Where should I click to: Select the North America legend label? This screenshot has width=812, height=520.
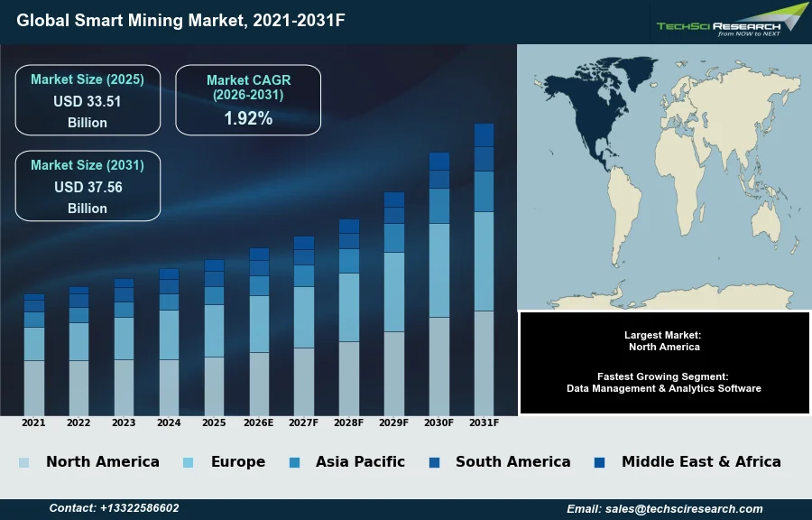102,462
